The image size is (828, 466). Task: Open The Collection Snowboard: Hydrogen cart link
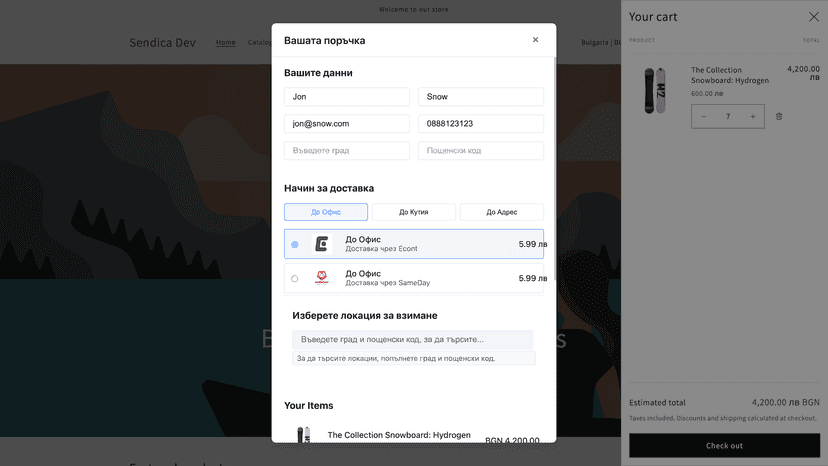pyautogui.click(x=730, y=75)
